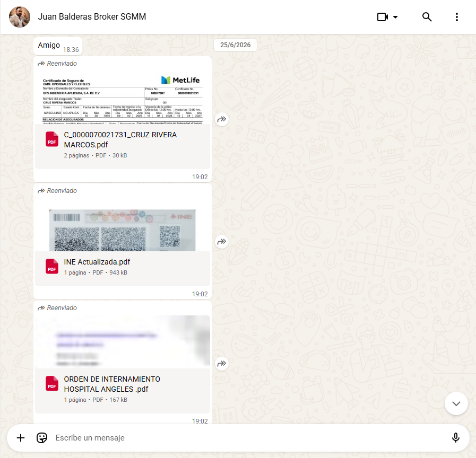This screenshot has height=458, width=476.
Task: Click PDF icon of ORDEN DE INTERNAMIENTO file
Action: (x=52, y=383)
